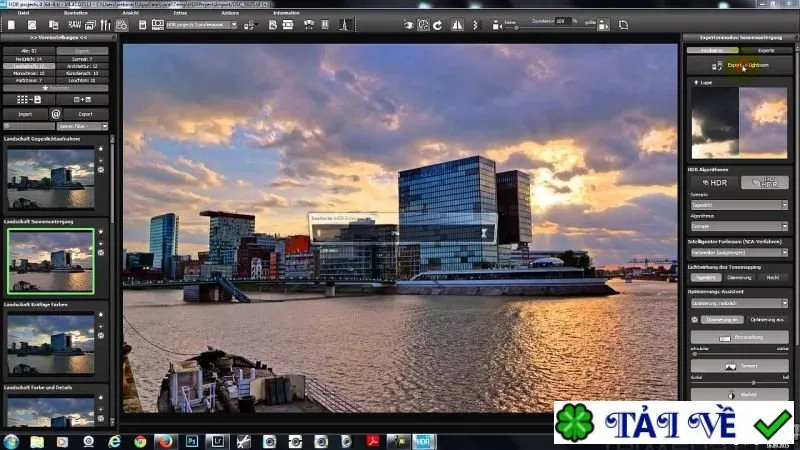Image resolution: width=800 pixels, height=450 pixels.
Task: Open the Intelligenter Farbraum dropdown
Action: pos(739,252)
